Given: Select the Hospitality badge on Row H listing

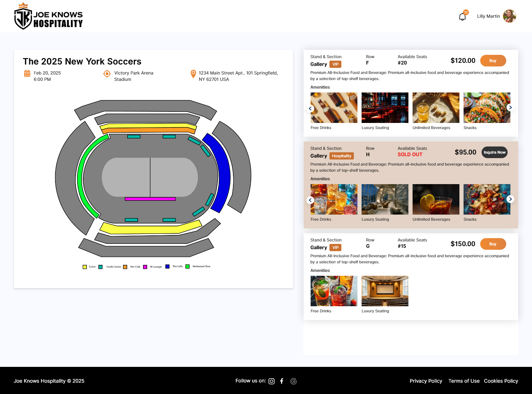Looking at the screenshot, I should (x=342, y=156).
